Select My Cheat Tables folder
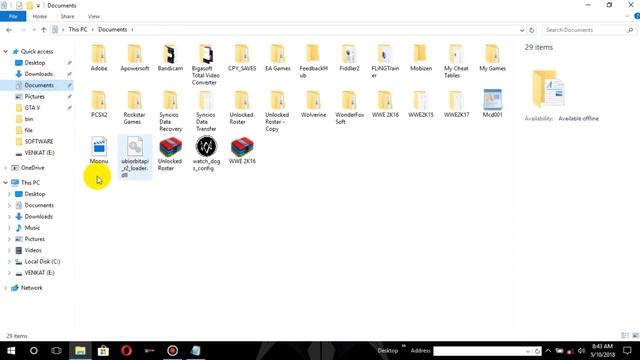 pyautogui.click(x=456, y=61)
